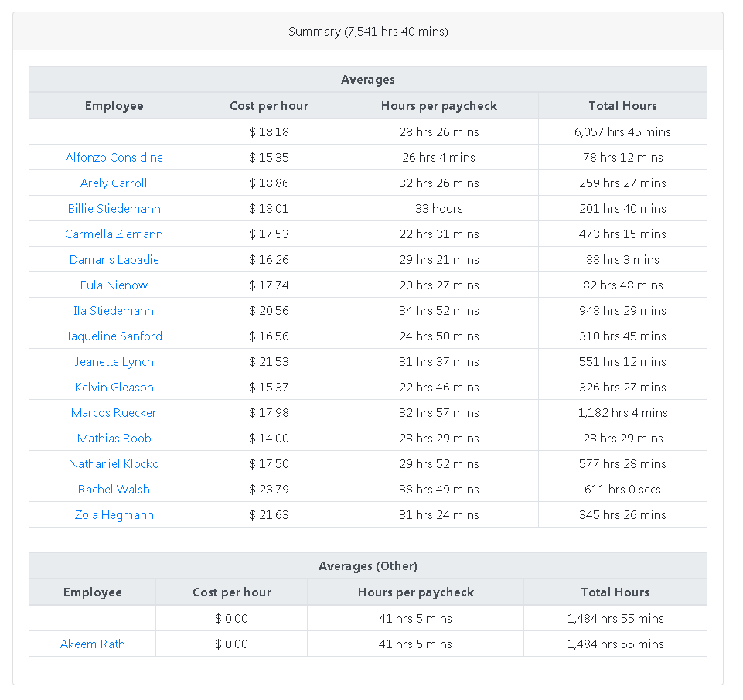Select Mathias Roob link

pos(114,439)
